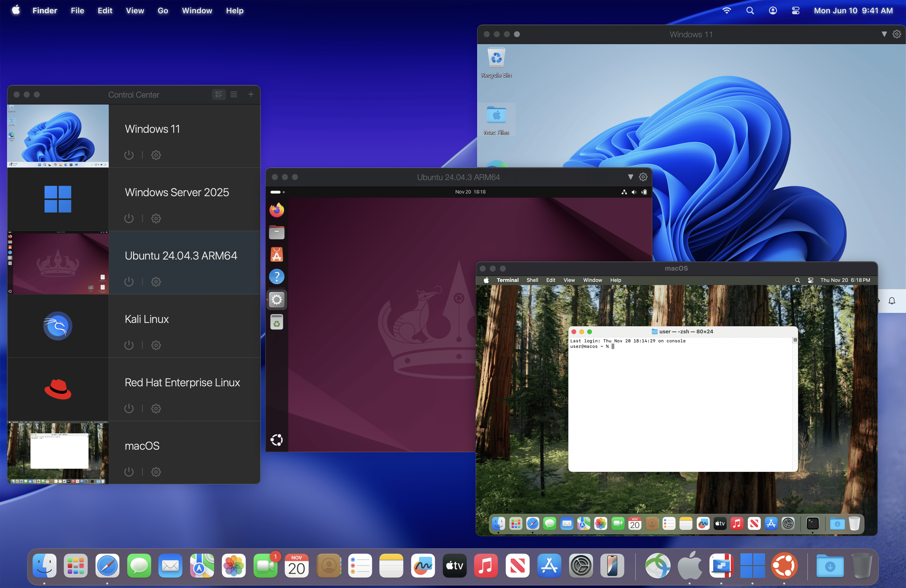Viewport: 906px width, 588px height.
Task: Open Terminal icon in macOS VM dock
Action: [812, 524]
